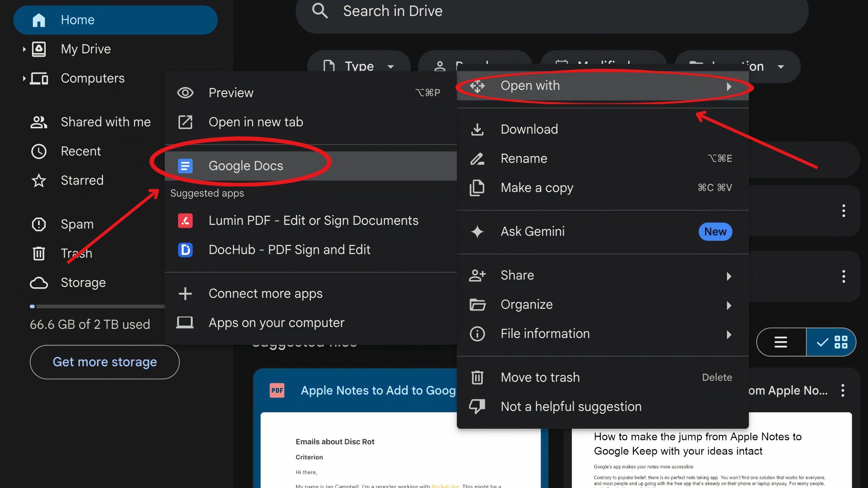Expand the Open with submenu arrow
Screen dimensions: 868x488
729,87
